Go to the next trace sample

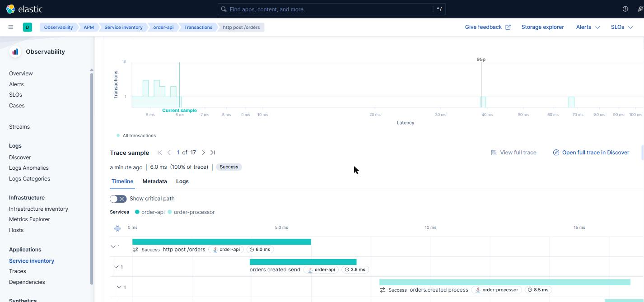[x=204, y=153]
